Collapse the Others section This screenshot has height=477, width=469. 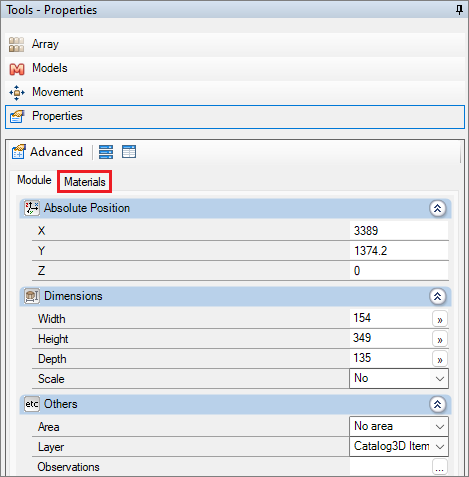(437, 404)
